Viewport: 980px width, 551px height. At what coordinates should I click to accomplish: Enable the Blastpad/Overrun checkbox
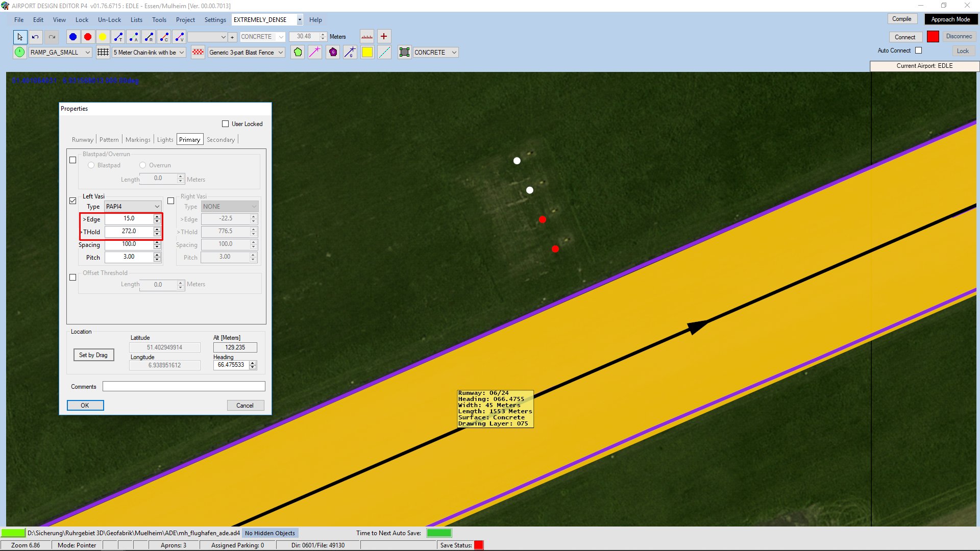pos(73,160)
